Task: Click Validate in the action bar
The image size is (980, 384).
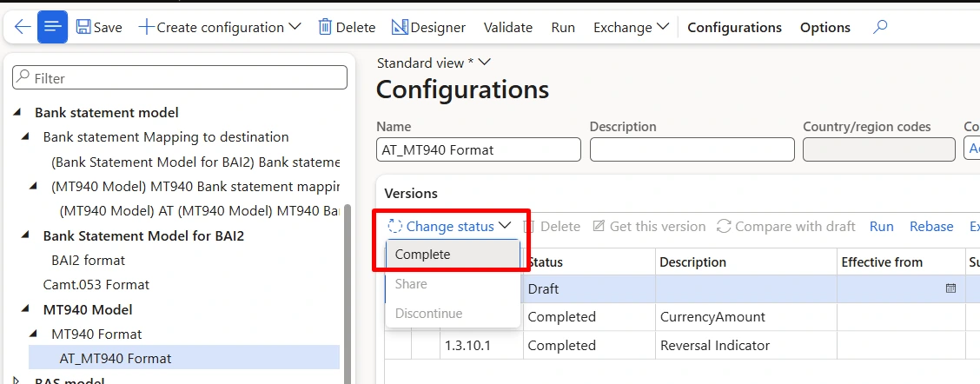Action: [508, 28]
